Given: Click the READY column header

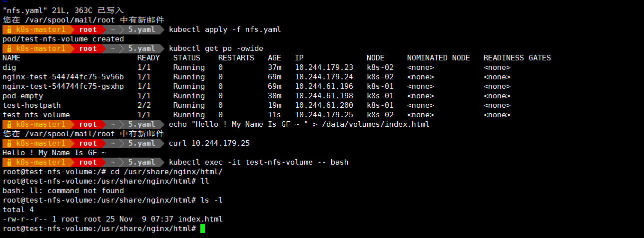Looking at the screenshot, I should [148, 58].
